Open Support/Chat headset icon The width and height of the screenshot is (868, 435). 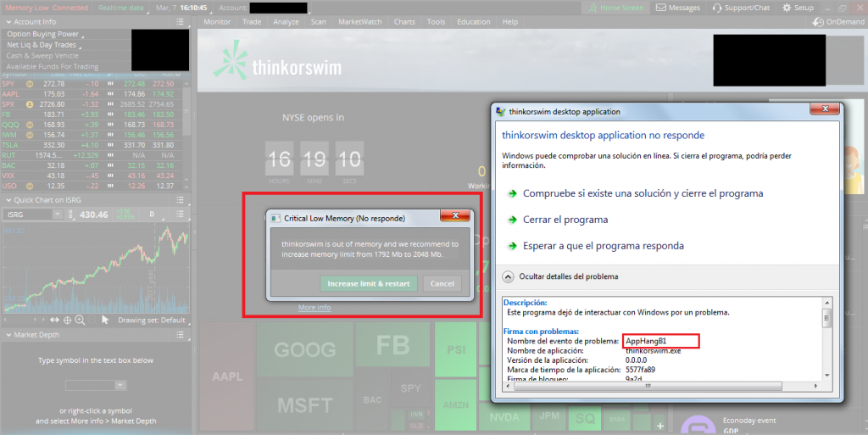(717, 8)
